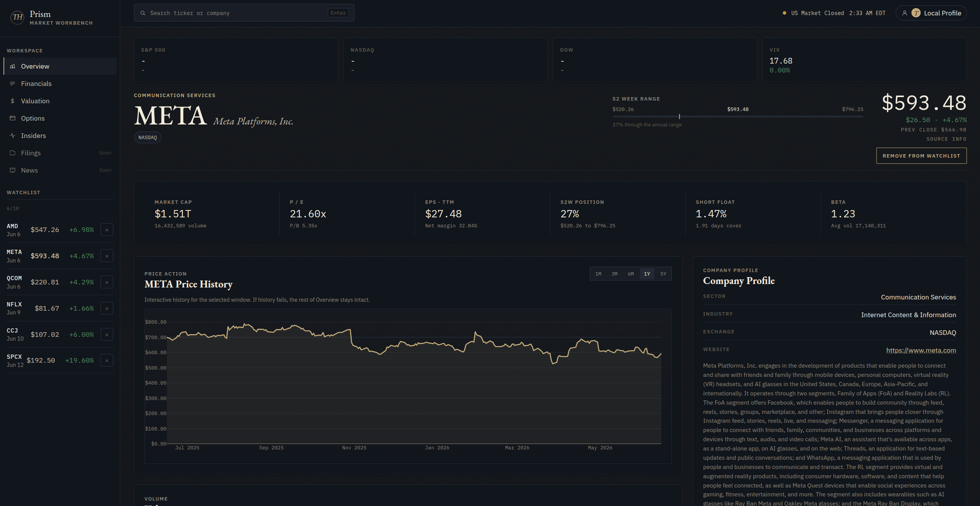Open the https://www.meta.com website link
This screenshot has height=506, width=980.
pos(921,350)
